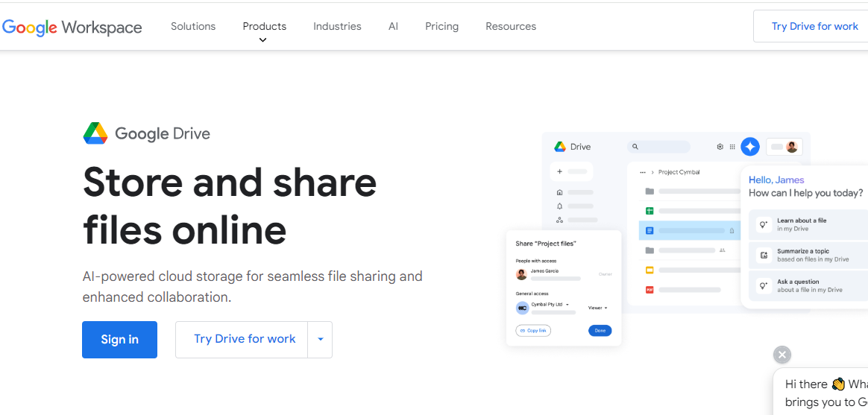Click the Google Drive triangle logo
The width and height of the screenshot is (868, 415).
95,133
